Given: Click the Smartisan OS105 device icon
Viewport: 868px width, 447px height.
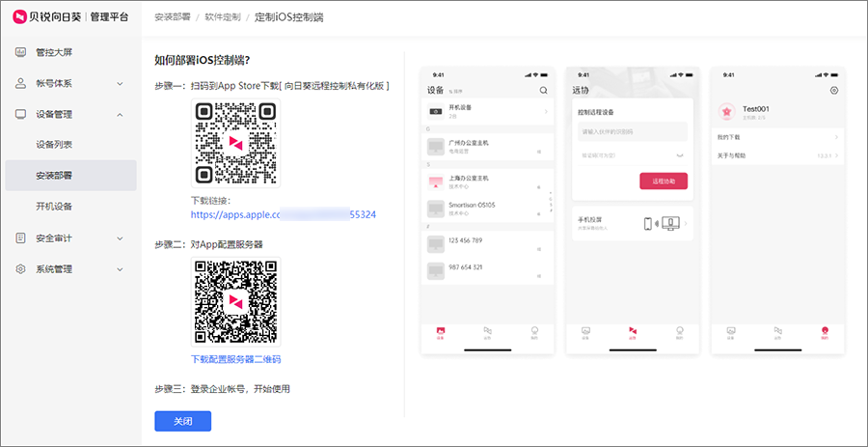Looking at the screenshot, I should pyautogui.click(x=436, y=209).
